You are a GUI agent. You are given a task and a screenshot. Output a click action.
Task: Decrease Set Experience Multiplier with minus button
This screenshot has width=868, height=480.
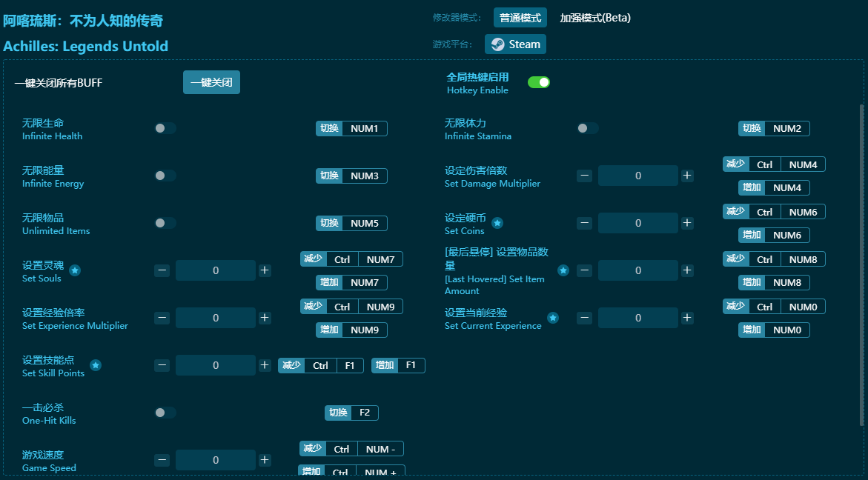tap(162, 318)
